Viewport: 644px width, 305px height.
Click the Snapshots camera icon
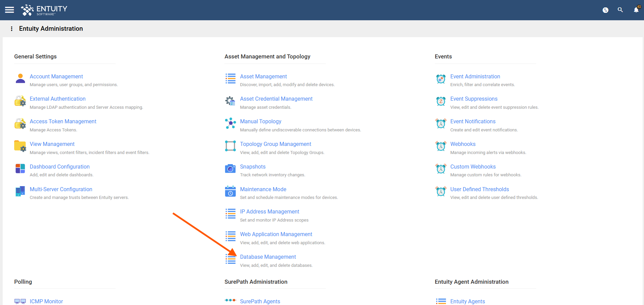tap(230, 169)
